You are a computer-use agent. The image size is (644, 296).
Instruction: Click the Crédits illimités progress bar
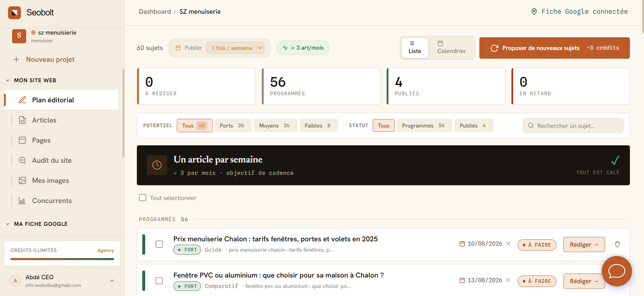(62, 259)
